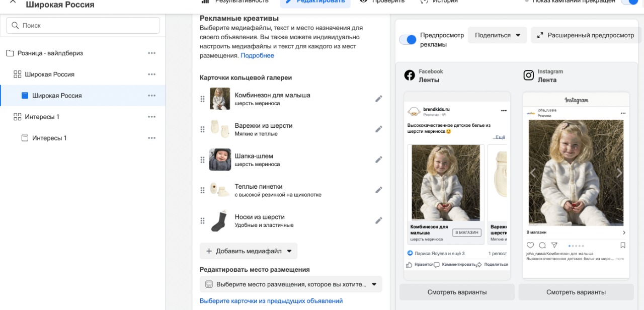Click В МАГАЗИН button in Facebook preview
Screen dimensions: 644x310
click(x=467, y=232)
